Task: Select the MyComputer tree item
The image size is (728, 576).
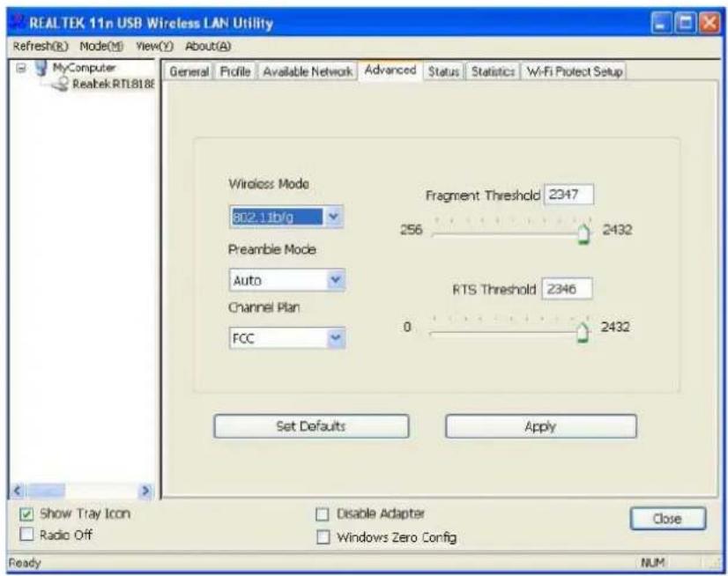Action: (84, 68)
